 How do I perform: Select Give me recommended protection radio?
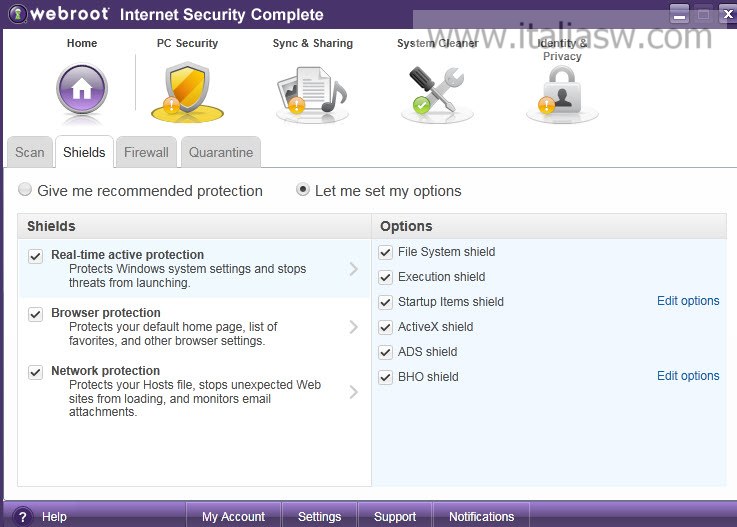(25, 190)
